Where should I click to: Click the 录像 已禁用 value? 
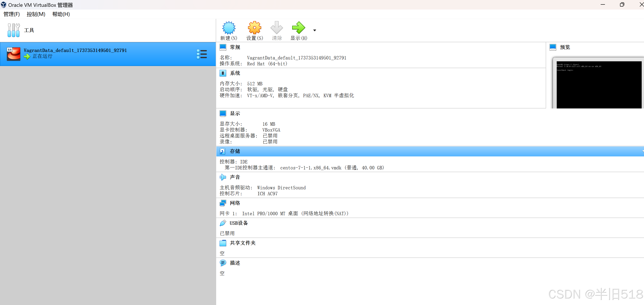tap(270, 142)
